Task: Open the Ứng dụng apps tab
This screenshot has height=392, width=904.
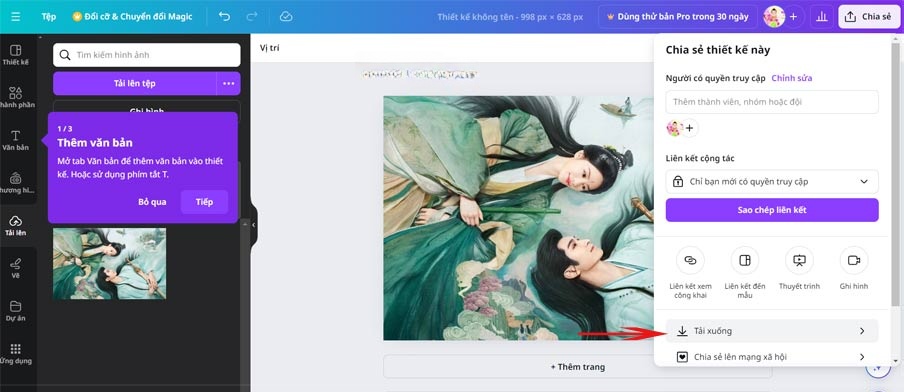Action: [16, 353]
